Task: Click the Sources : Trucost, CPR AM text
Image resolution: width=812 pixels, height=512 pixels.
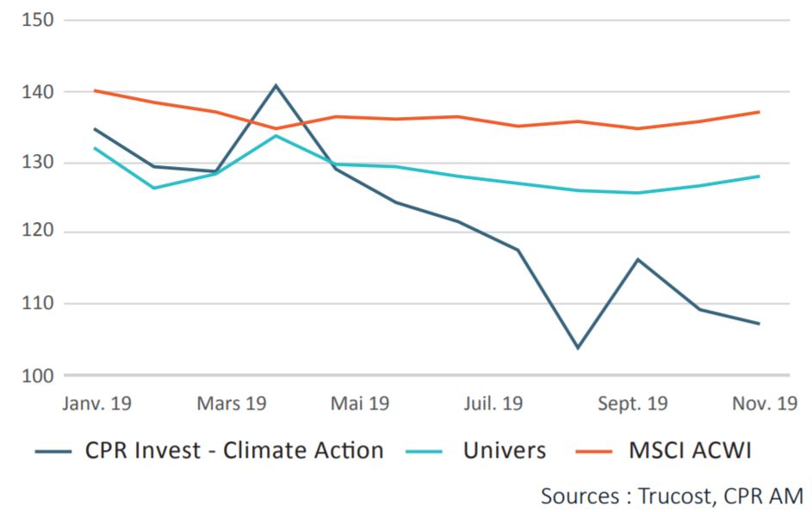Action: [672, 496]
